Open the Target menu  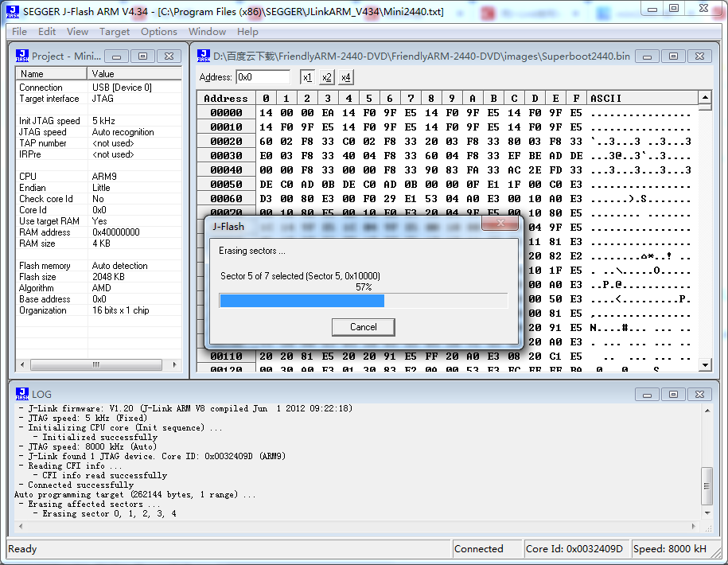point(115,32)
